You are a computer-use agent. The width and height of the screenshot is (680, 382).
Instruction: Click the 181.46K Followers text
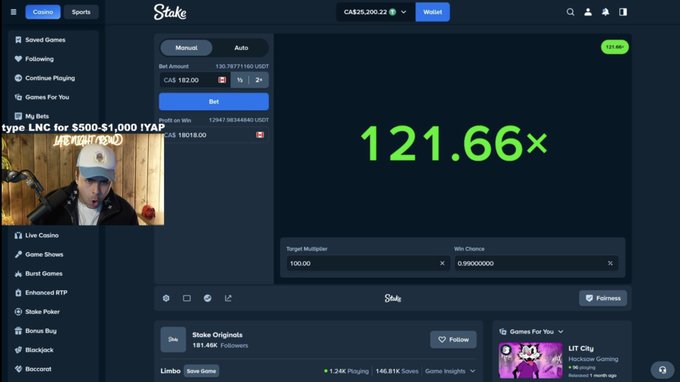click(x=220, y=346)
